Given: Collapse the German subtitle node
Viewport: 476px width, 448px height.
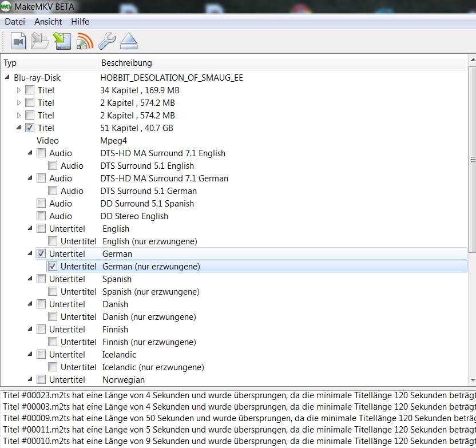Looking at the screenshot, I should [30, 253].
